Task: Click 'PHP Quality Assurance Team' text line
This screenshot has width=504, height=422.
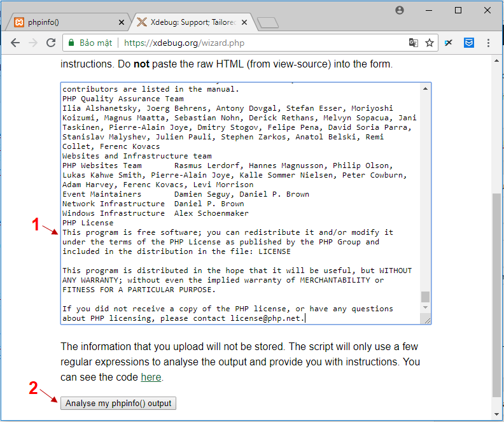Action: [123, 99]
